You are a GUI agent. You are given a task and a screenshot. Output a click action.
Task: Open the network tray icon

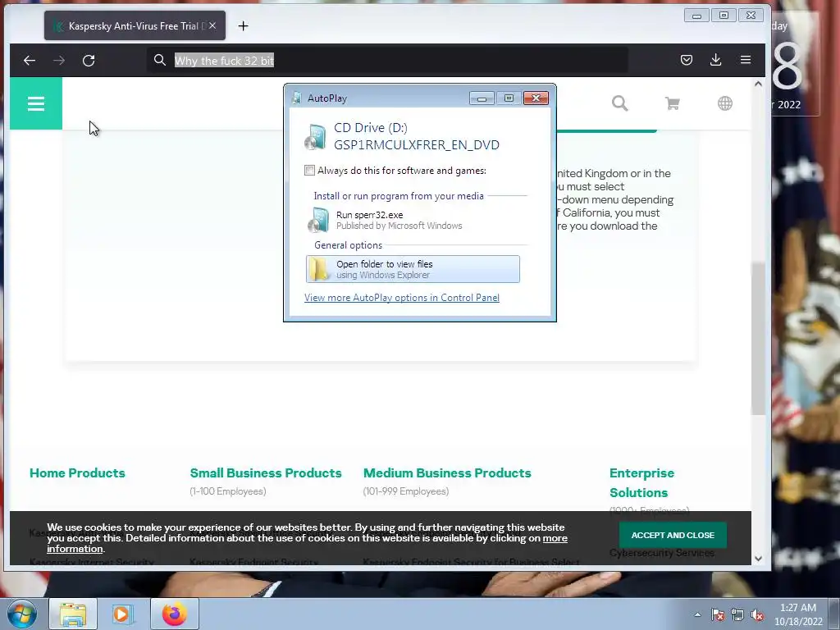click(x=737, y=614)
